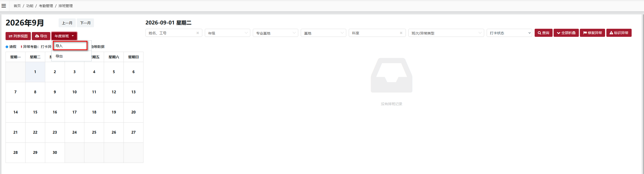The width and height of the screenshot is (644, 174).
Task: Click the 修复异常 button
Action: pos(592,33)
